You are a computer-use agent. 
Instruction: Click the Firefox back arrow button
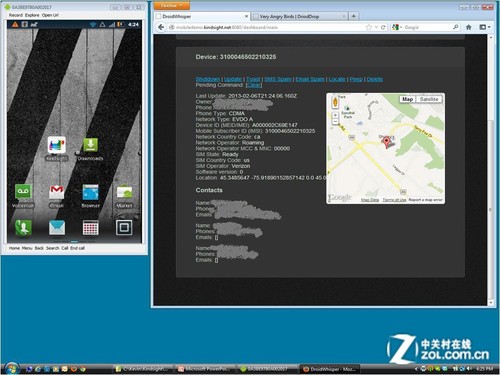click(161, 27)
